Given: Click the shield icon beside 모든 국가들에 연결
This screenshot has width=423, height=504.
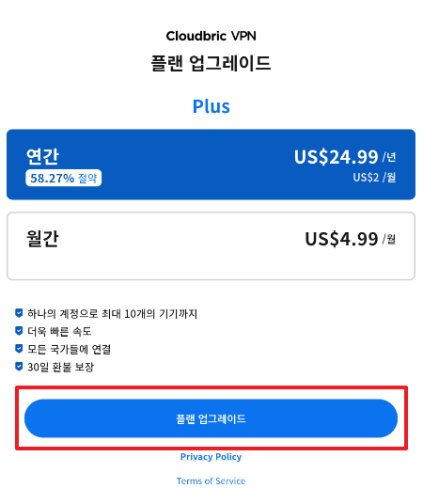Looking at the screenshot, I should (19, 349).
